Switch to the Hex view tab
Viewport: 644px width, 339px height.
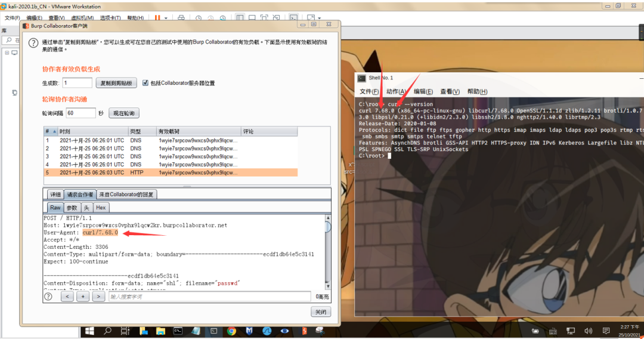point(101,208)
